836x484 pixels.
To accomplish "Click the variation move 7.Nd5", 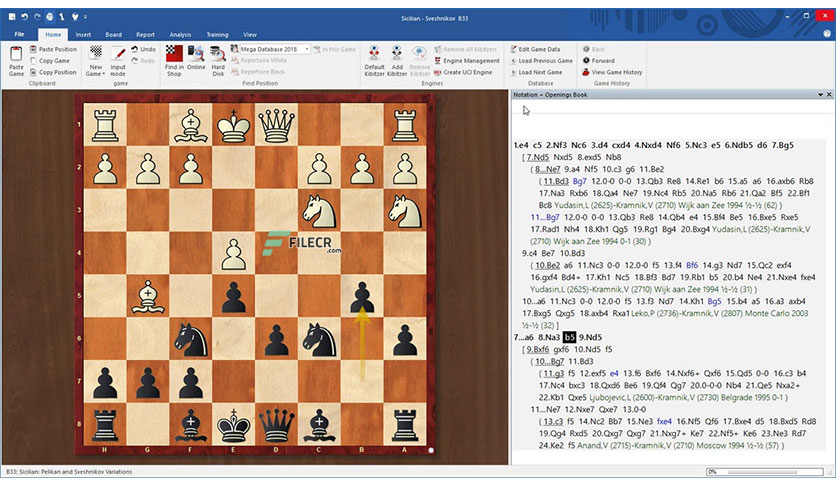I will (538, 157).
